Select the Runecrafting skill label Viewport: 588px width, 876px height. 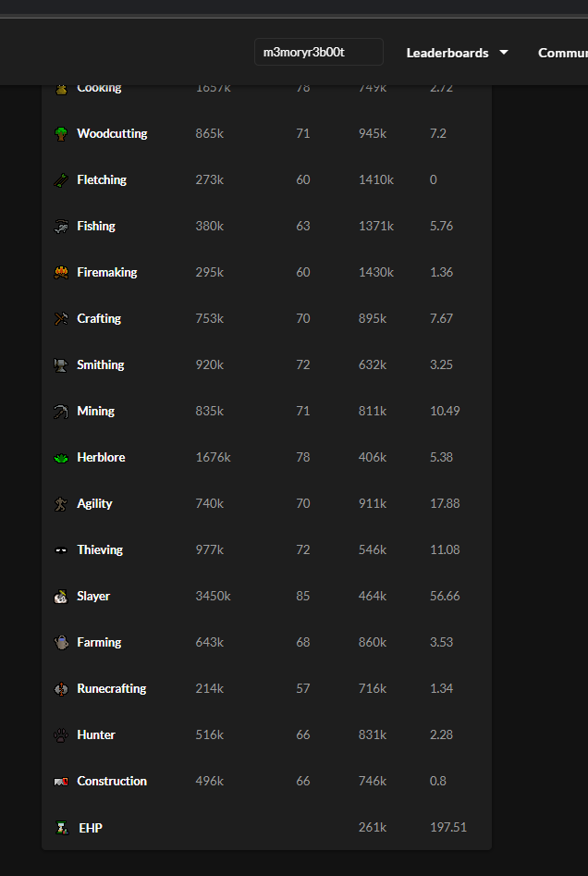(112, 688)
